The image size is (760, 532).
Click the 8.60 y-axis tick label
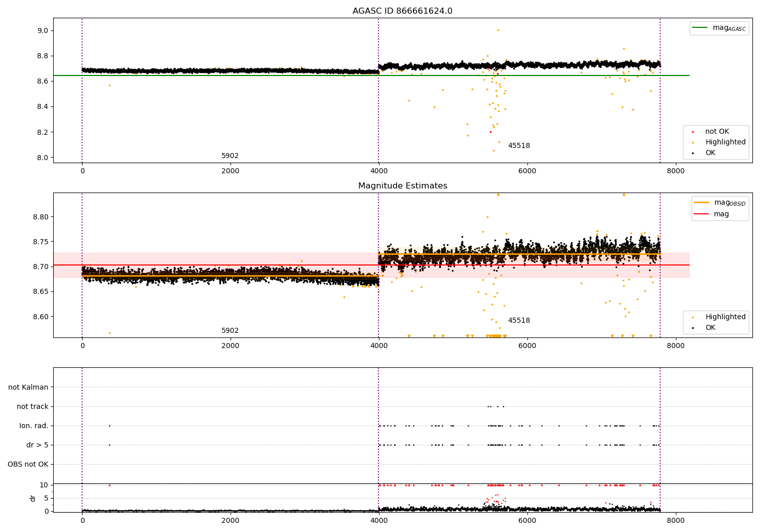[41, 317]
